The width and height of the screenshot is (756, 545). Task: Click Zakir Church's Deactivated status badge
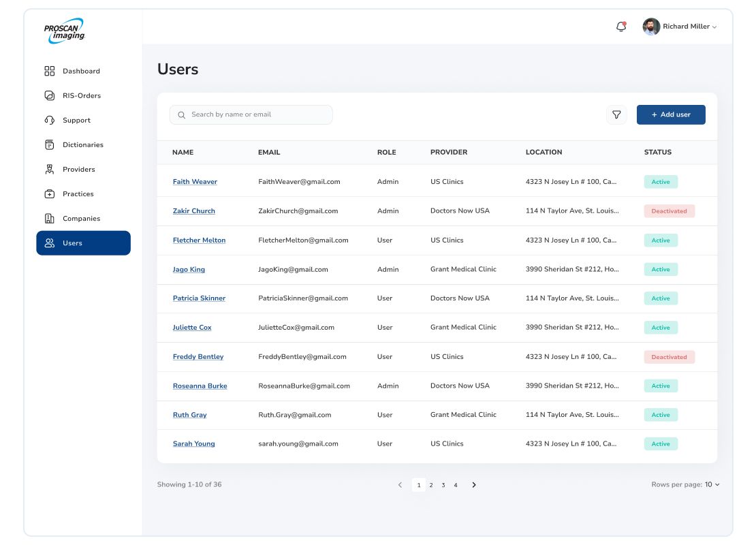(x=669, y=211)
